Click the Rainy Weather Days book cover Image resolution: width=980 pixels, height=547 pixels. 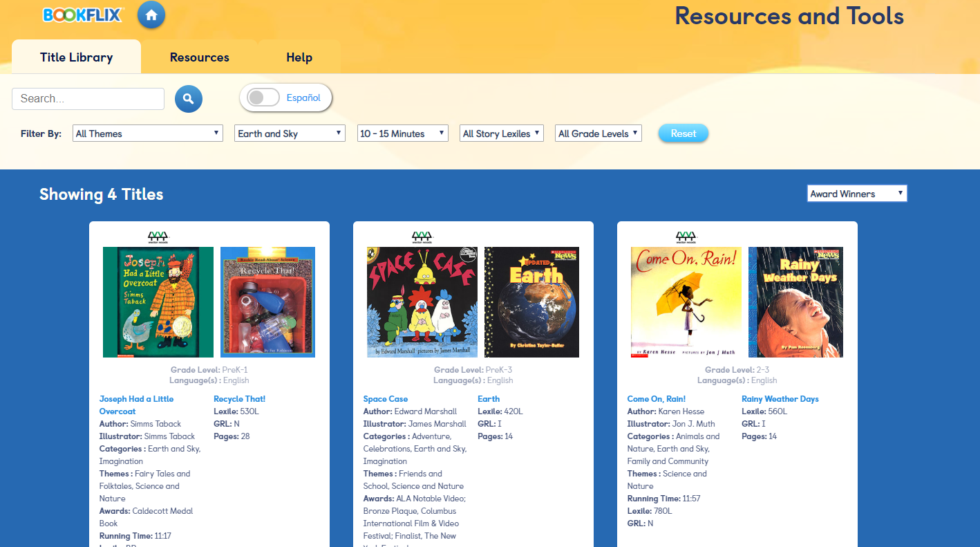tap(795, 302)
